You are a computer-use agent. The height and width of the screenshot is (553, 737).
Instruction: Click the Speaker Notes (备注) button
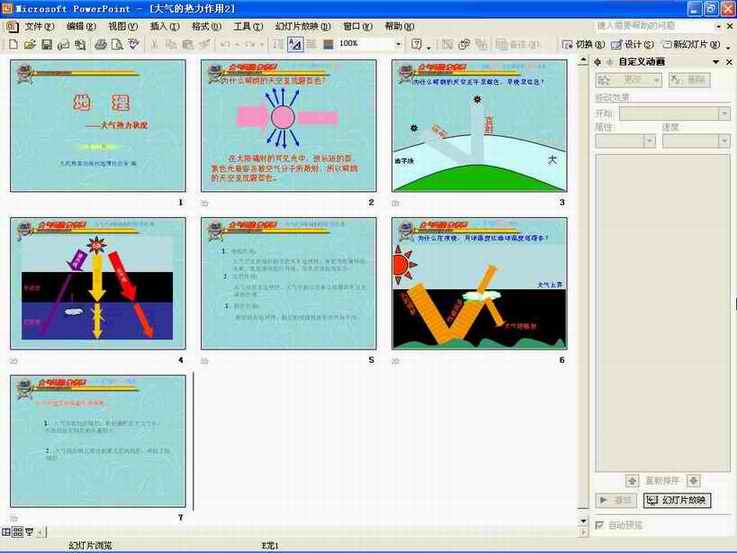[x=517, y=45]
